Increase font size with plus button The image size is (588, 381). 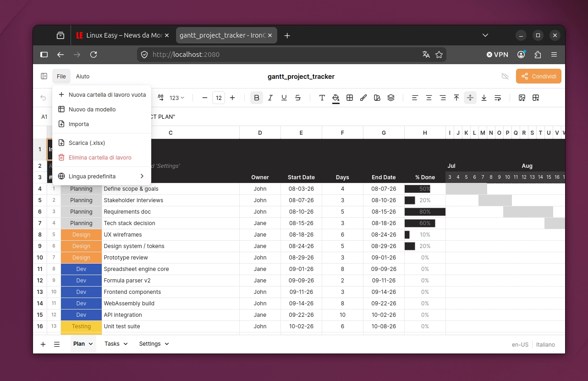coord(232,98)
